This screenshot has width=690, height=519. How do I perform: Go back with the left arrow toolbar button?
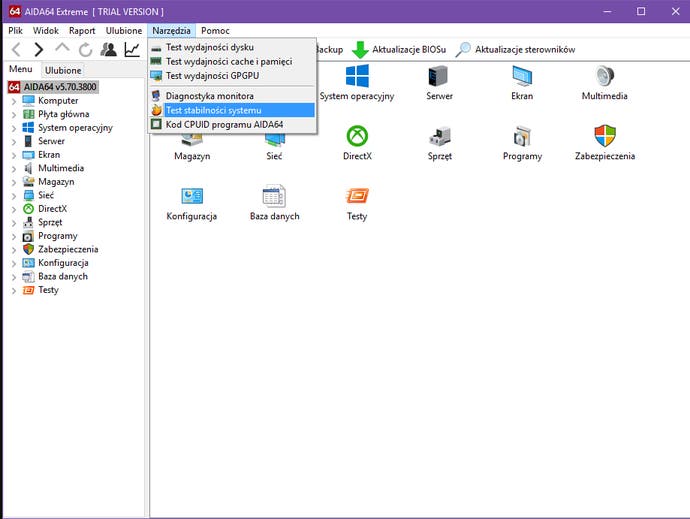click(16, 49)
